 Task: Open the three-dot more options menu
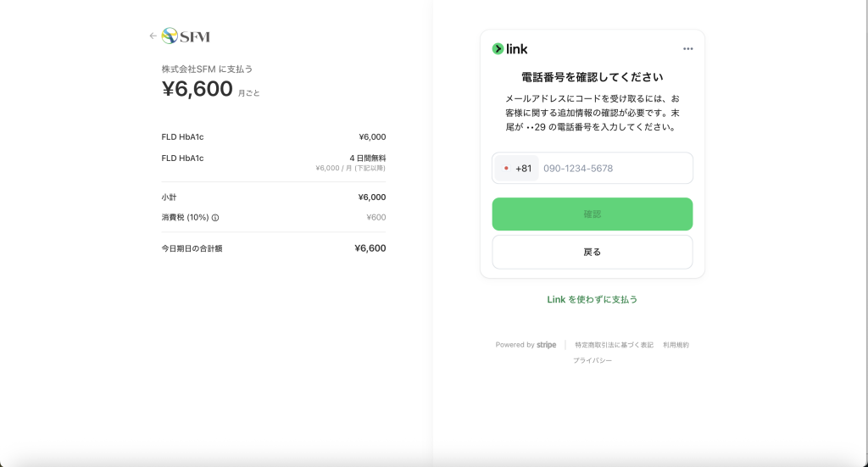[687, 49]
